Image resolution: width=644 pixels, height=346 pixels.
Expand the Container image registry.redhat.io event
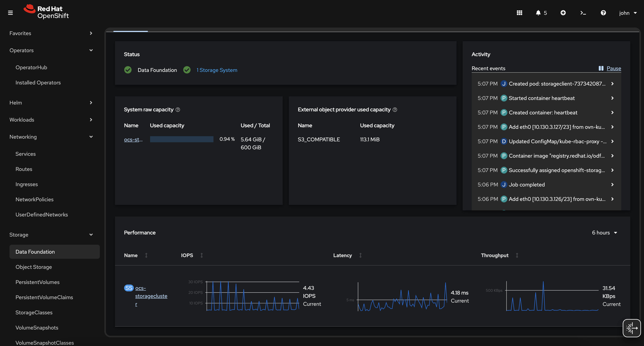click(612, 156)
